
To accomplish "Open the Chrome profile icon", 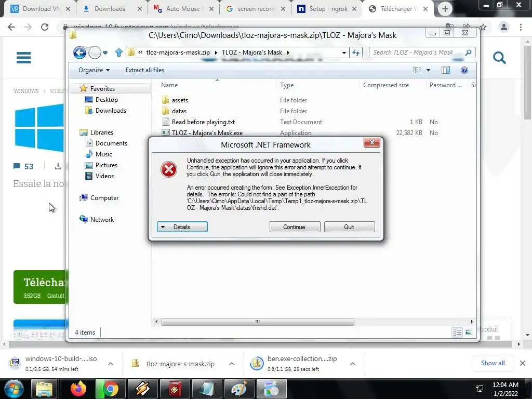I will coord(504,27).
